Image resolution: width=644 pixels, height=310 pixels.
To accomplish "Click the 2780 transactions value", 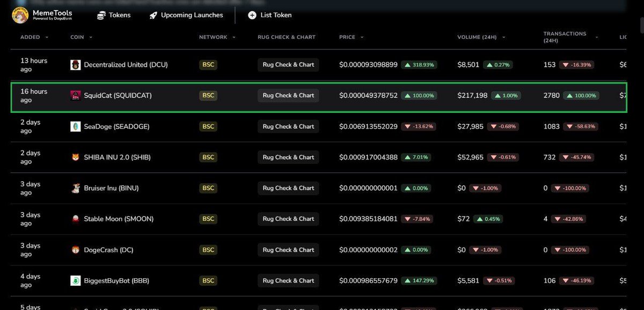I will point(551,96).
